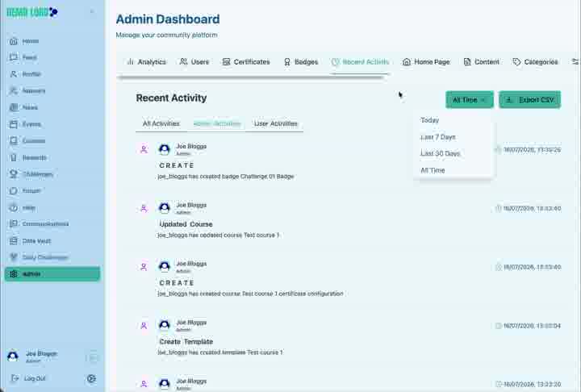The height and width of the screenshot is (392, 581).
Task: Open the Challenges trophy sidebar icon
Action: [14, 174]
